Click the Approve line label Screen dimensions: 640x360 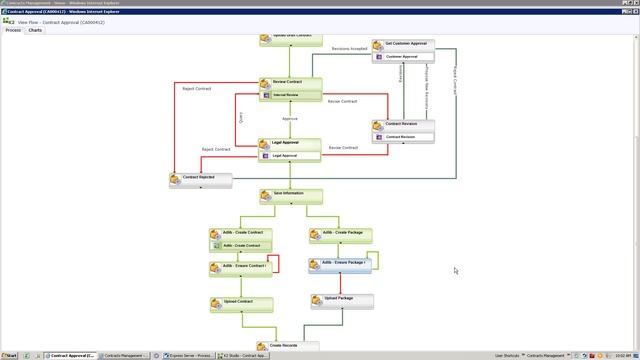(x=290, y=119)
